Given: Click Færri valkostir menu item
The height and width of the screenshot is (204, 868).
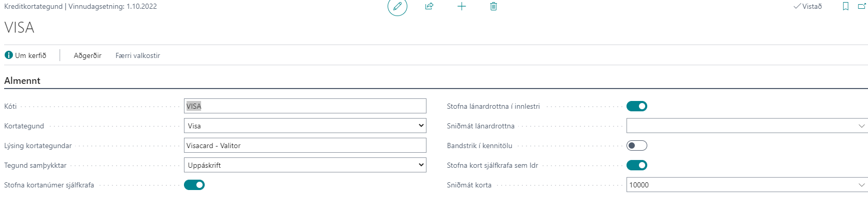Looking at the screenshot, I should click(x=138, y=55).
